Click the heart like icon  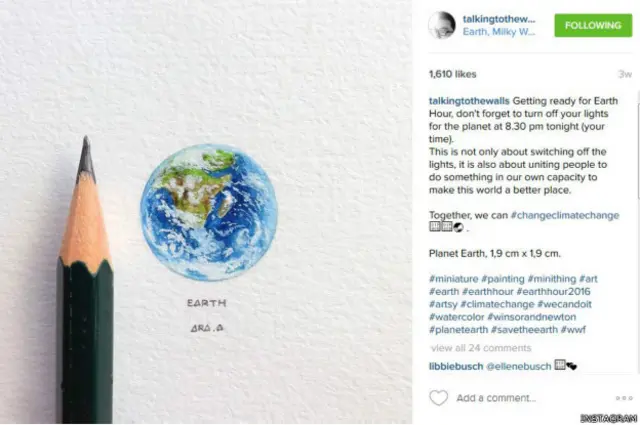click(x=438, y=398)
